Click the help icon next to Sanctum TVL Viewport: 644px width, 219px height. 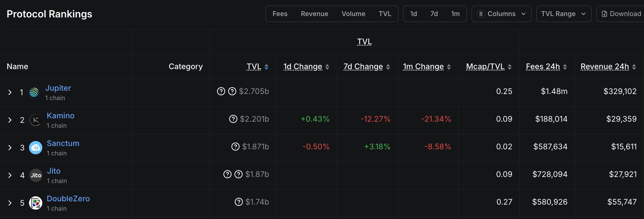coord(235,147)
